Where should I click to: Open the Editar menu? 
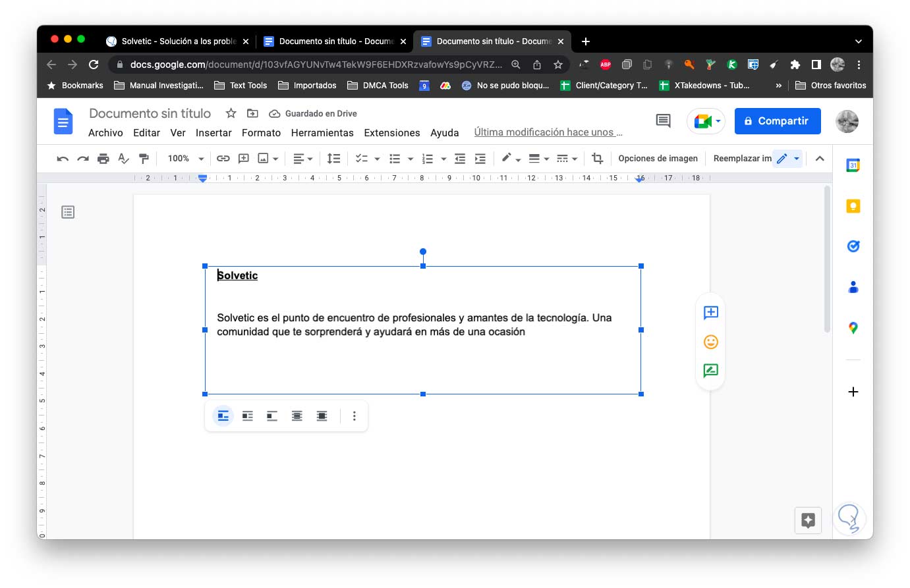[x=146, y=132]
